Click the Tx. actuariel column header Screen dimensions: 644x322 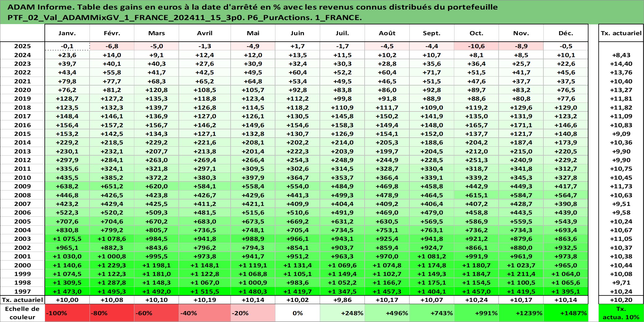621,33
